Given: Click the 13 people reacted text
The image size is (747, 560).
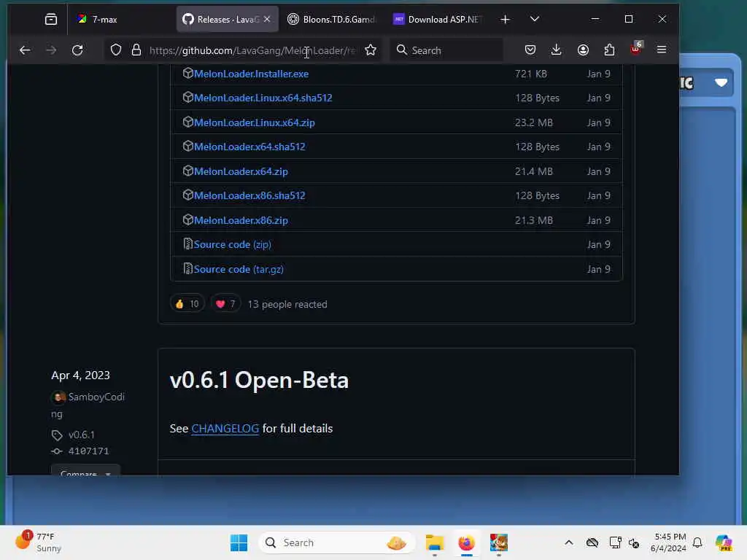Looking at the screenshot, I should point(287,304).
